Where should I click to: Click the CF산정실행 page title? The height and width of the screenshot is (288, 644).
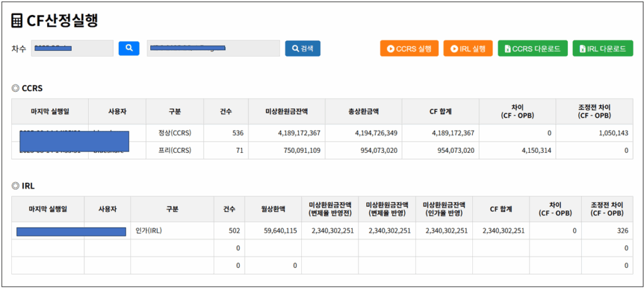point(62,21)
